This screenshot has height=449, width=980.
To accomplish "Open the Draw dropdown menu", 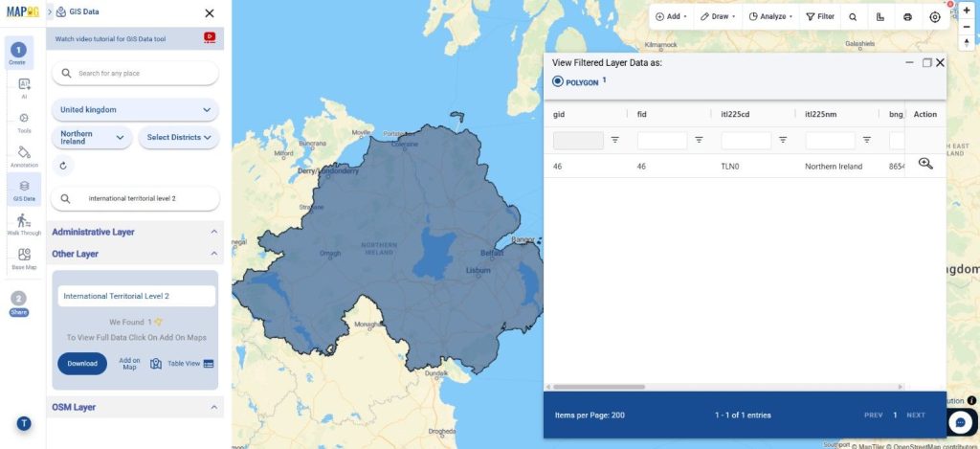I will point(718,17).
